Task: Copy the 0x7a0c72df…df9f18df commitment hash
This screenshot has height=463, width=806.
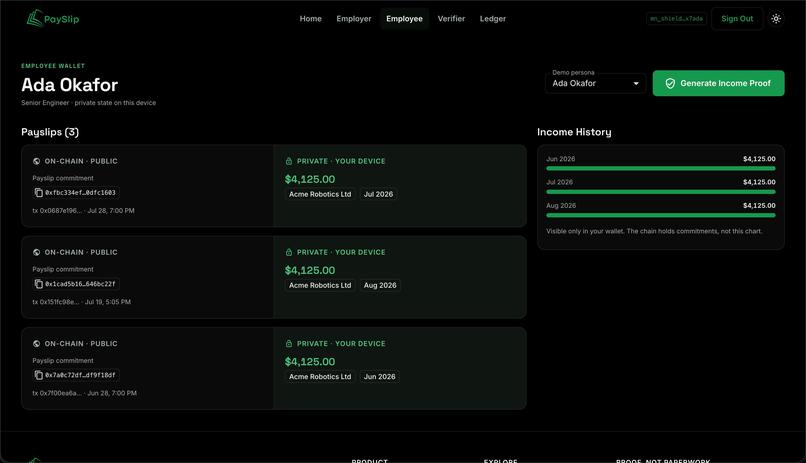Action: tap(39, 375)
